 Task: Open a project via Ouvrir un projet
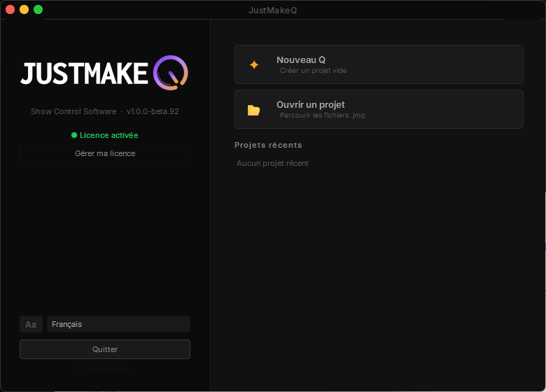point(379,109)
